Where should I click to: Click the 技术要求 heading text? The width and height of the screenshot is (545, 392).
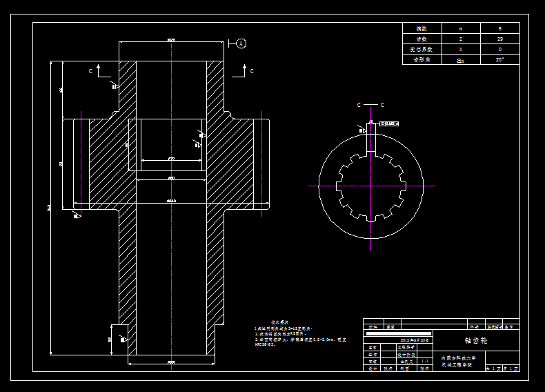tap(280, 322)
